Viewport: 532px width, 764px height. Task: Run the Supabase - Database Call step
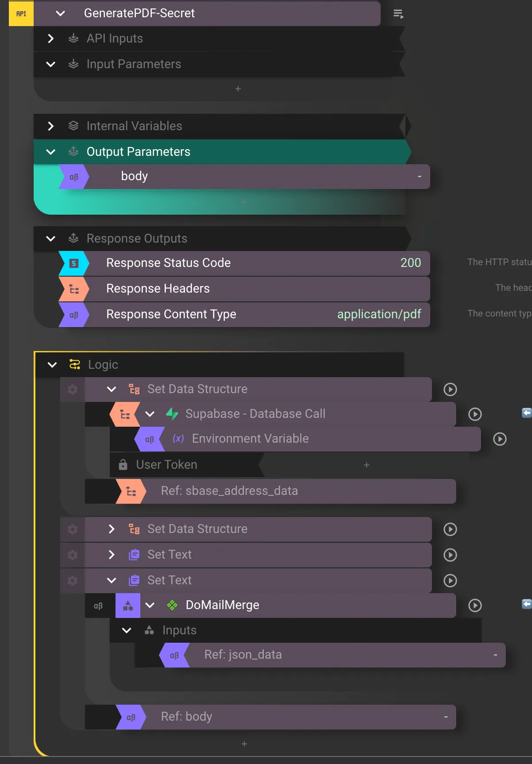475,414
